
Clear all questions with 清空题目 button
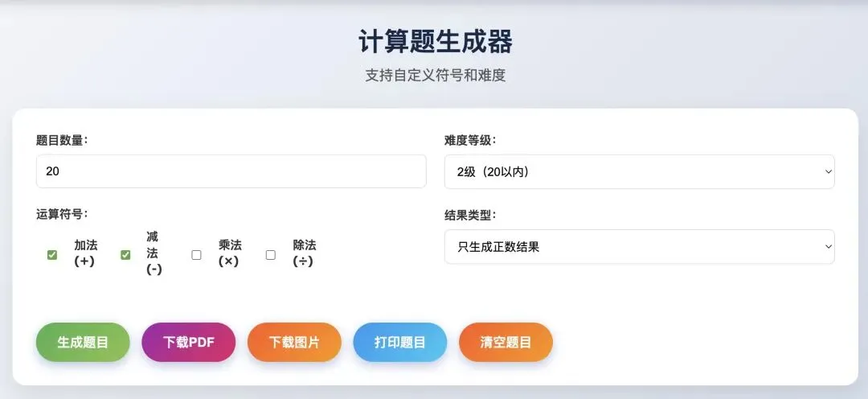[506, 342]
